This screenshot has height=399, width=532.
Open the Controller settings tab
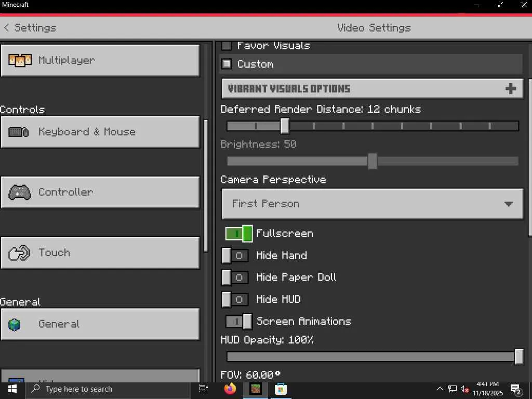(100, 192)
